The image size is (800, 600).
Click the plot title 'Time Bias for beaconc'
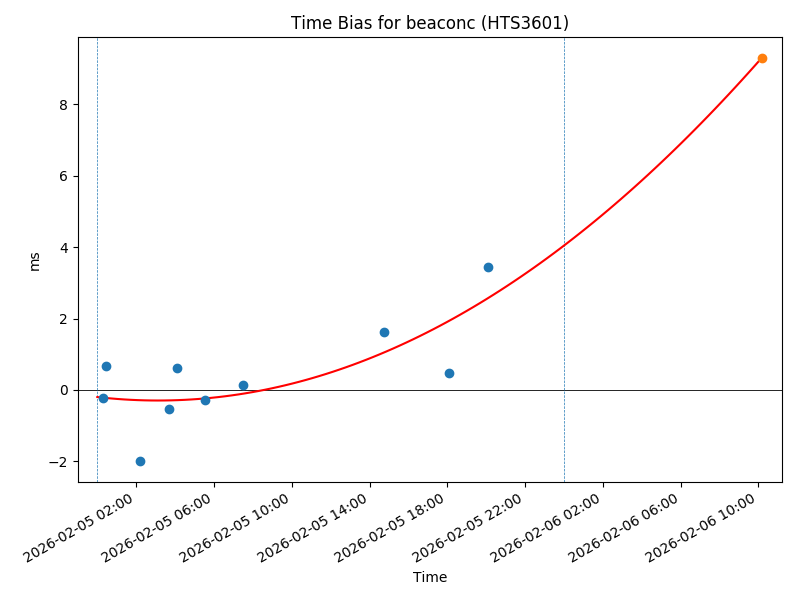[x=429, y=23]
